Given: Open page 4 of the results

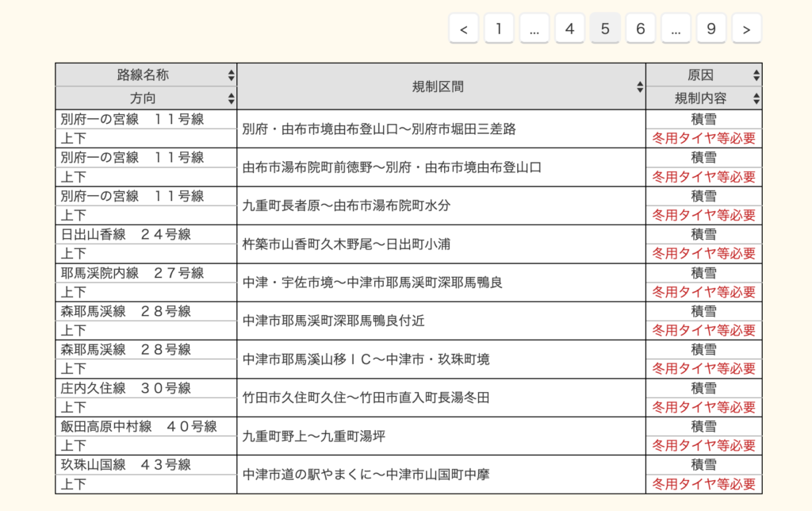Looking at the screenshot, I should pos(569,29).
